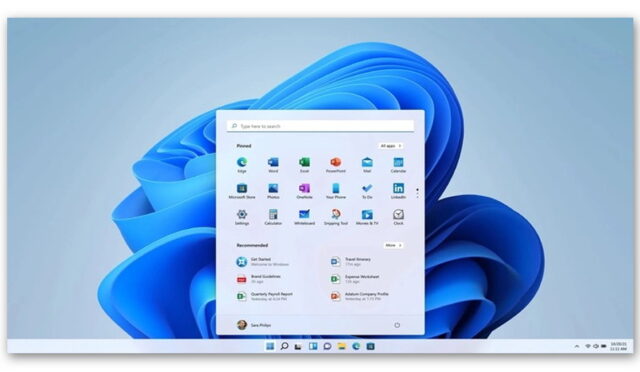
Task: Open the Calendar app
Action: click(398, 165)
